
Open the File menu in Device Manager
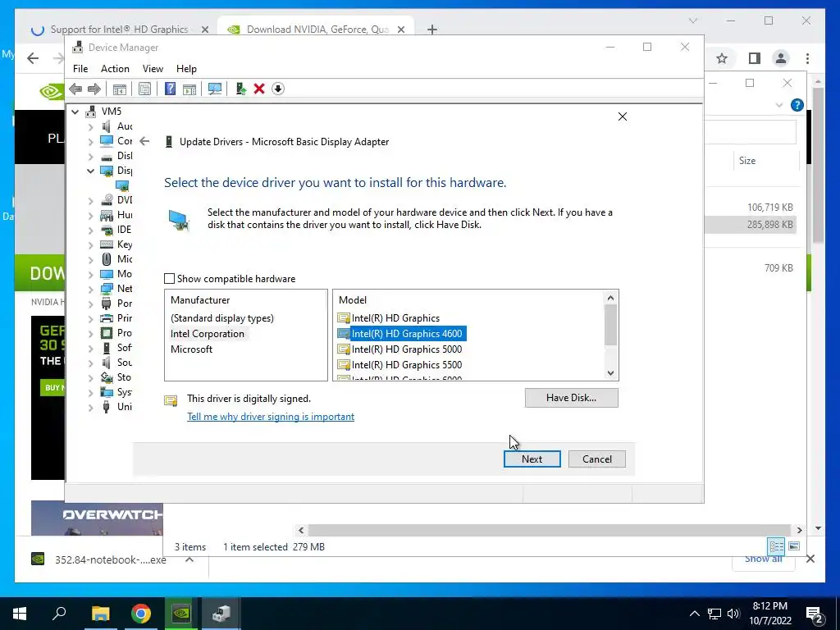click(x=80, y=69)
